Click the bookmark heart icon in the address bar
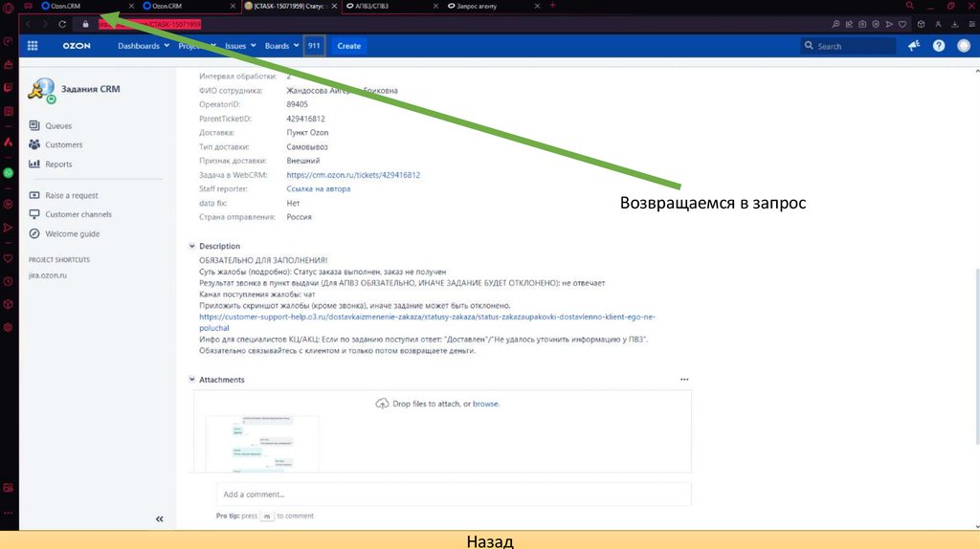This screenshot has width=980, height=549. pyautogui.click(x=902, y=24)
